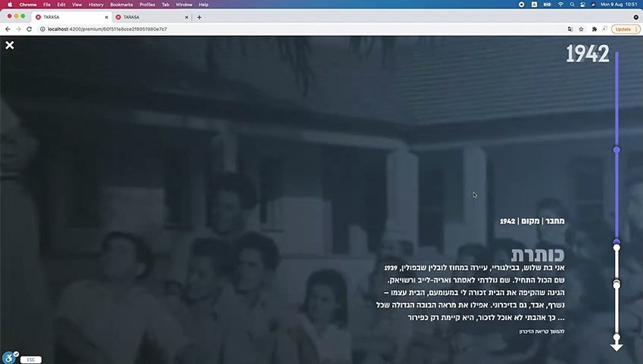Open the History menu
The image size is (643, 364).
coord(96,5)
